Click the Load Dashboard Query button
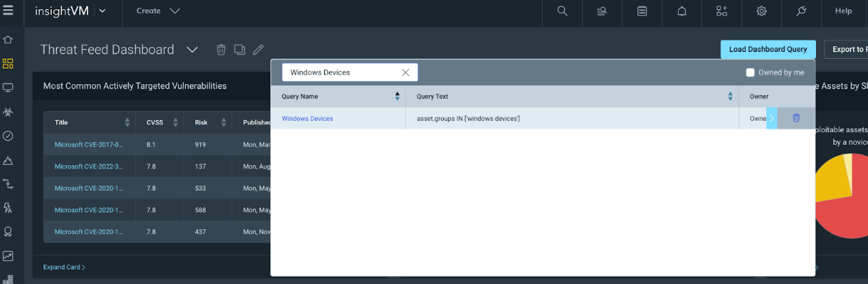Viewport: 868px width, 284px height. pyautogui.click(x=768, y=50)
